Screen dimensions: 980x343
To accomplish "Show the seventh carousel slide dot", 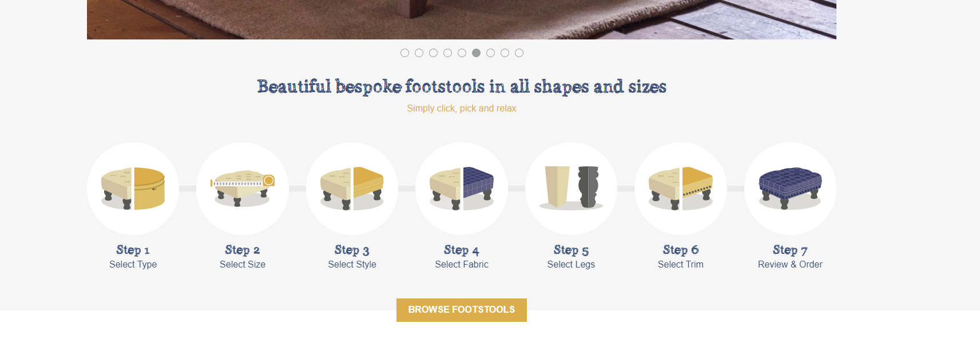I will 490,53.
